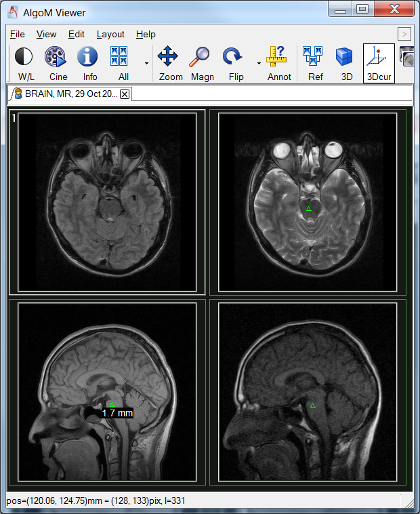The image size is (420, 514).
Task: Expand the dropdown arrow beside Flip
Action: pos(259,64)
